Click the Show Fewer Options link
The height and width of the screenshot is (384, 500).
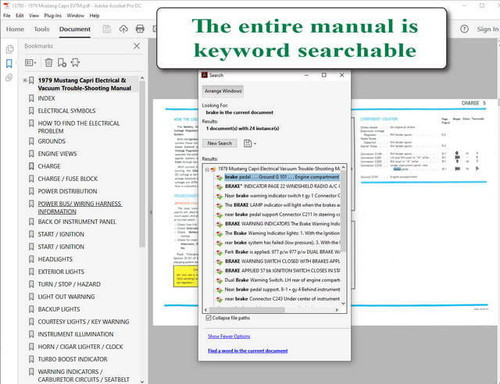(229, 336)
